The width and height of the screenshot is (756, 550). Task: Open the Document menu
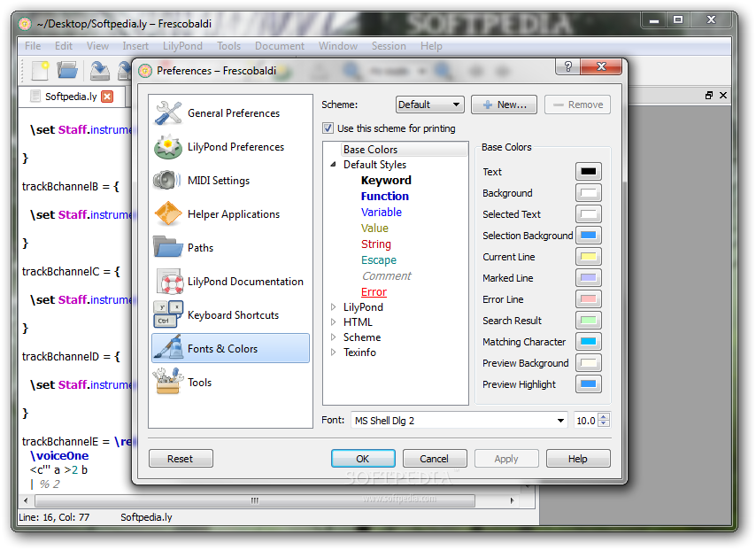coord(280,46)
